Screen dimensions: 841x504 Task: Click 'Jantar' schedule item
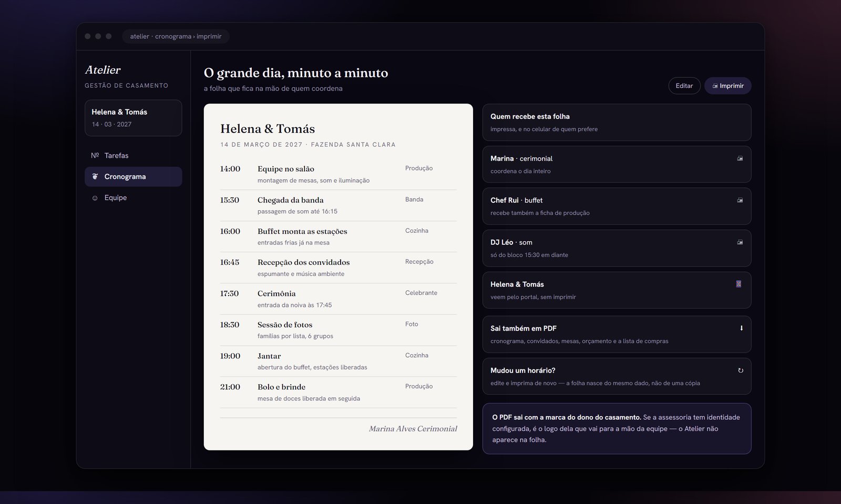point(269,356)
